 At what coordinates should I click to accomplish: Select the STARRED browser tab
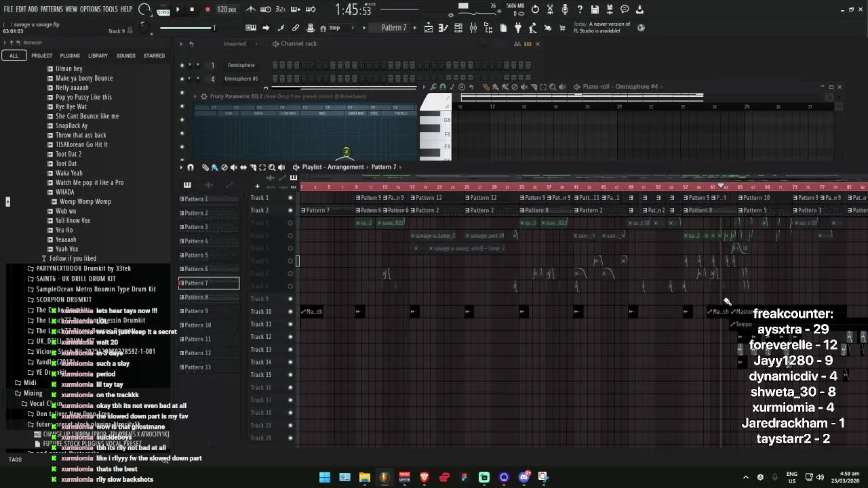[x=154, y=56]
